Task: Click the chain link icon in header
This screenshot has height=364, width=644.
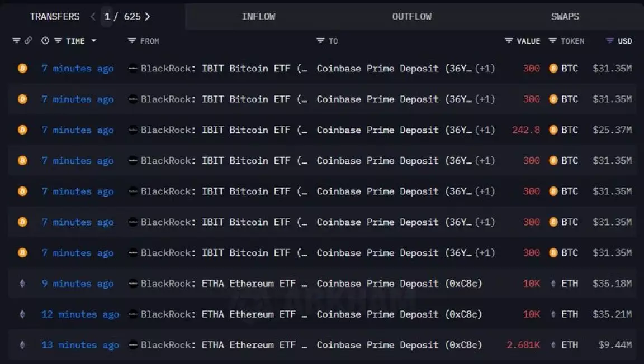Action: [x=29, y=41]
